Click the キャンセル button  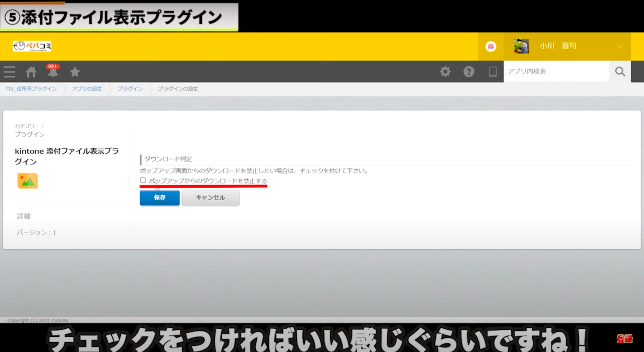coord(210,198)
